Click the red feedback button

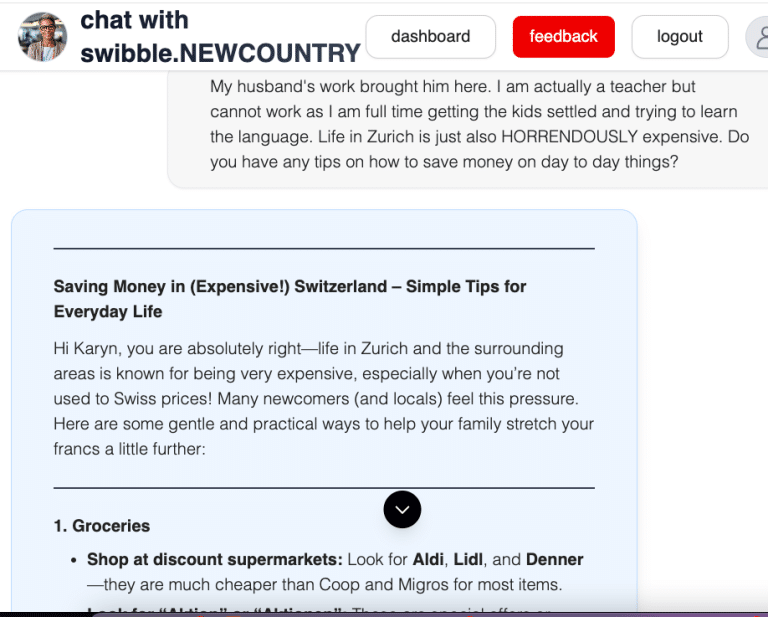pos(563,37)
